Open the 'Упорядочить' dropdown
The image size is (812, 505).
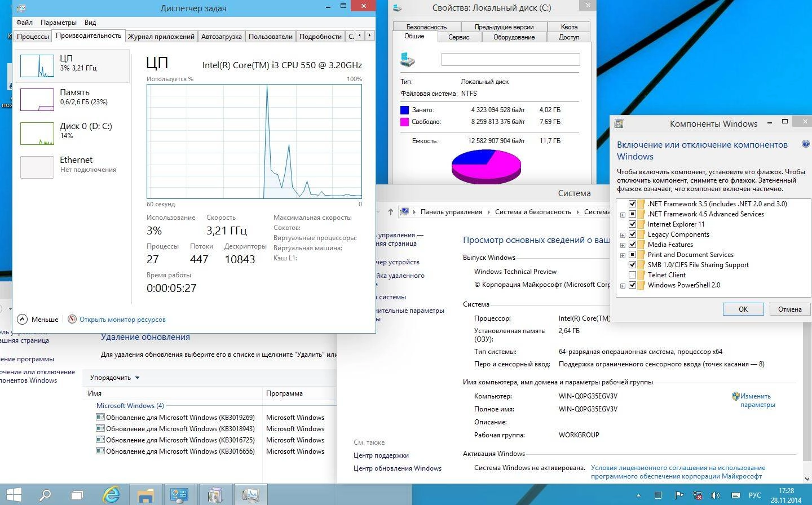[114, 378]
